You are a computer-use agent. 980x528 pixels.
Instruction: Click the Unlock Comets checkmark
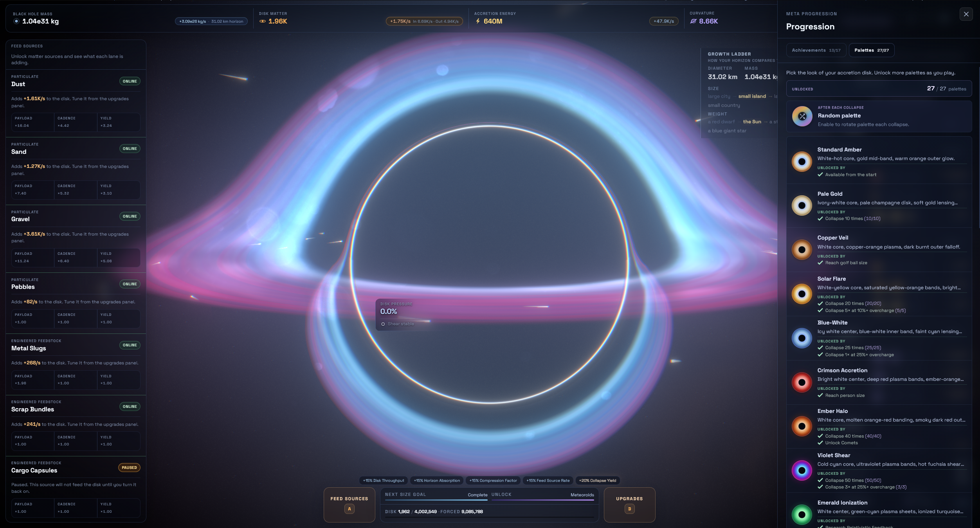(820, 443)
